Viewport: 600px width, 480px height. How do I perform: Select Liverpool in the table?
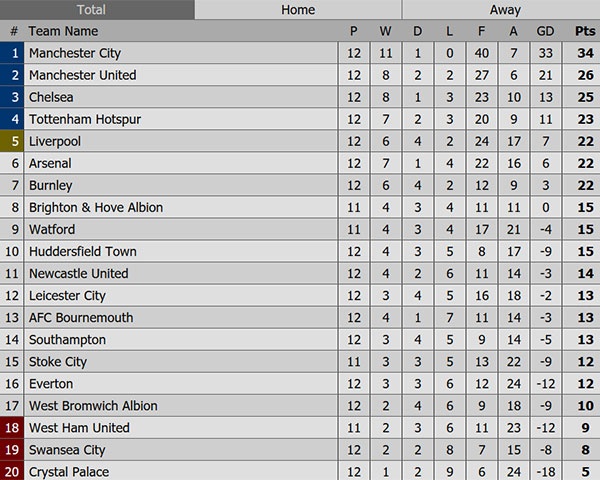(55, 141)
